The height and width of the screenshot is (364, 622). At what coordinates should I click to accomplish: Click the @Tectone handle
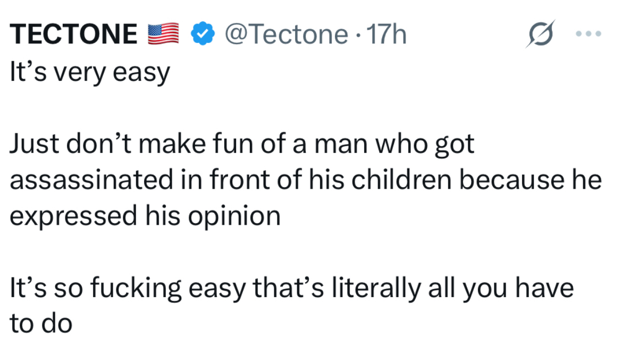(x=285, y=35)
